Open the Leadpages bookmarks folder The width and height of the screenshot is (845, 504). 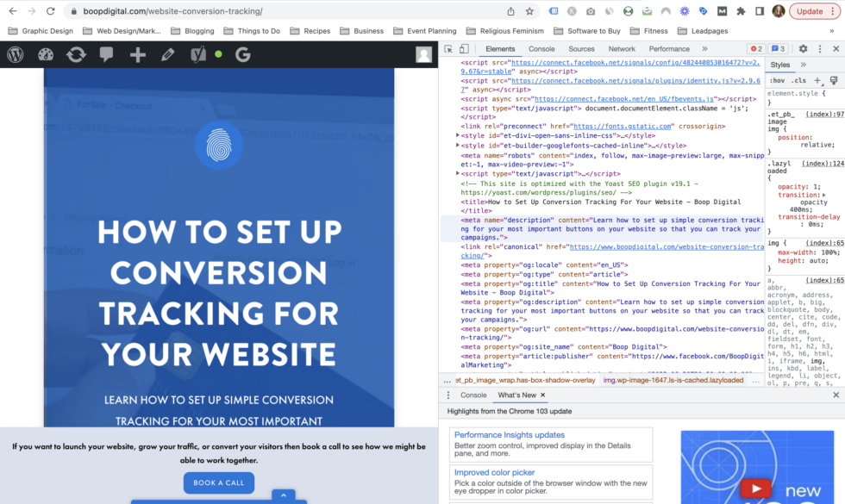click(703, 31)
